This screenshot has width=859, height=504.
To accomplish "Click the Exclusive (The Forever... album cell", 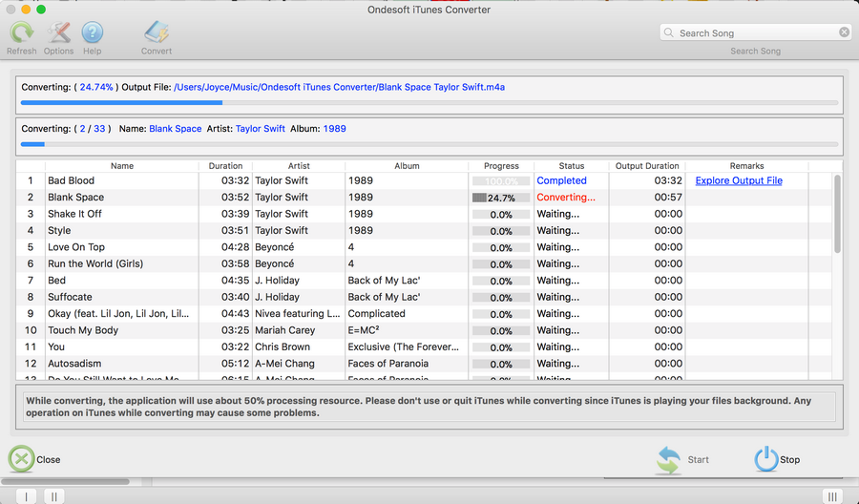I will pyautogui.click(x=403, y=346).
